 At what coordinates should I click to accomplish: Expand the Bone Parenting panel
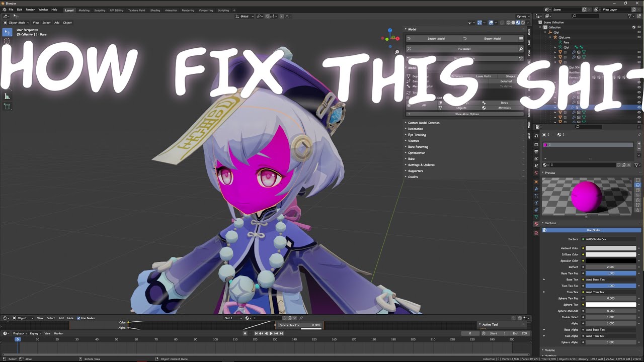pos(418,147)
